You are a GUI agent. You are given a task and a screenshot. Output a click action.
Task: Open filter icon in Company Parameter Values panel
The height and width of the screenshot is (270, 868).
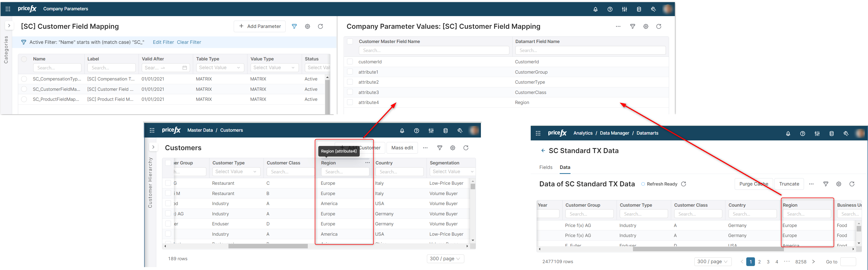[632, 26]
